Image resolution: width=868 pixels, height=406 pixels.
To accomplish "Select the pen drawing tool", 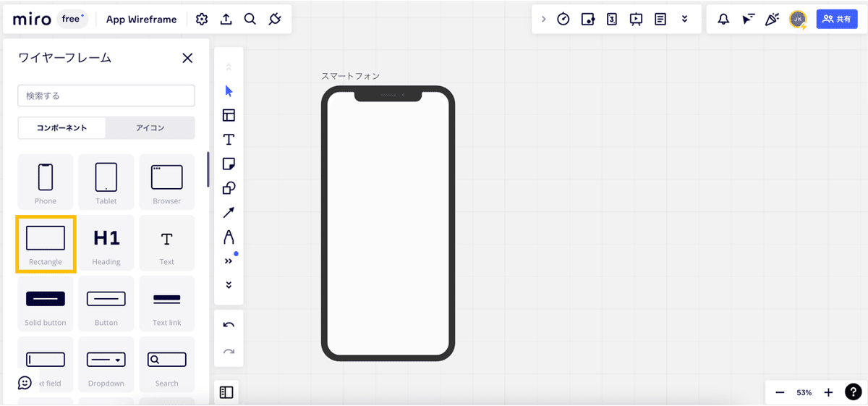I will (229, 237).
